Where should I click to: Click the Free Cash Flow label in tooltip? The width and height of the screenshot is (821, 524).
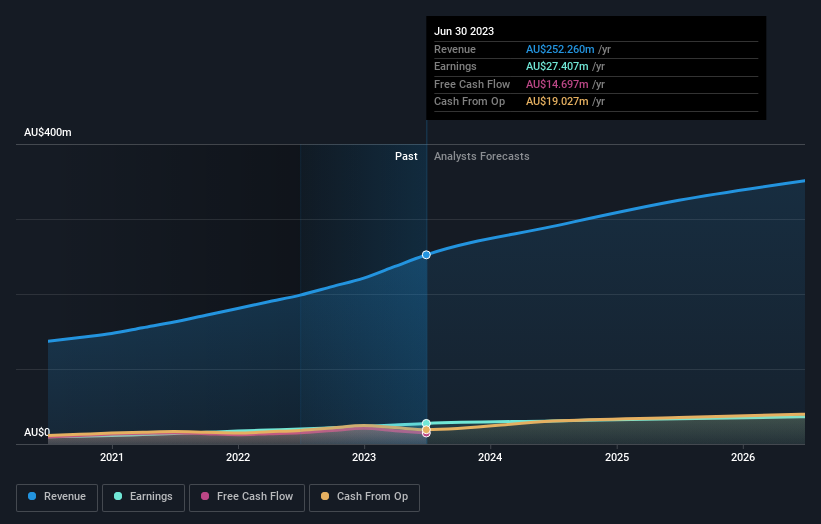click(472, 84)
